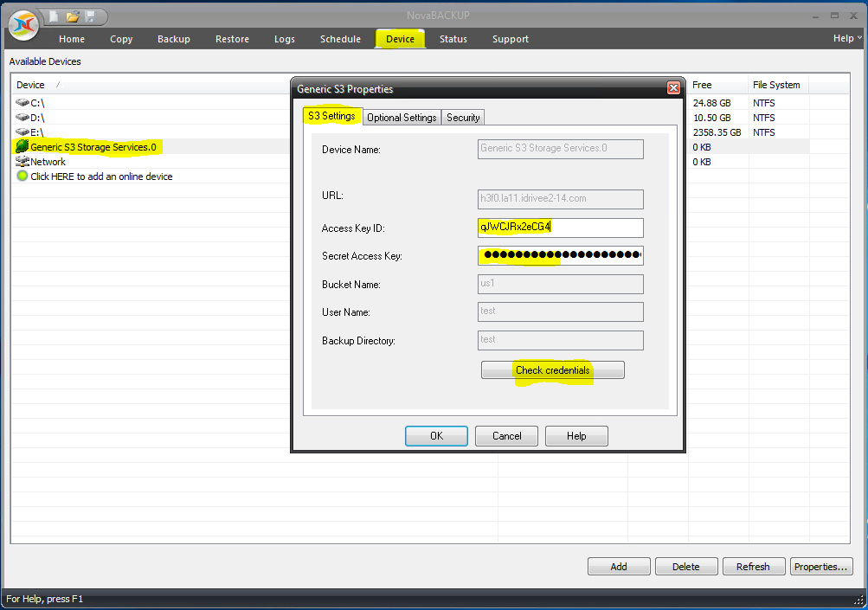Click Cancel in the S3 Properties dialog
This screenshot has height=610, width=868.
[x=506, y=435]
